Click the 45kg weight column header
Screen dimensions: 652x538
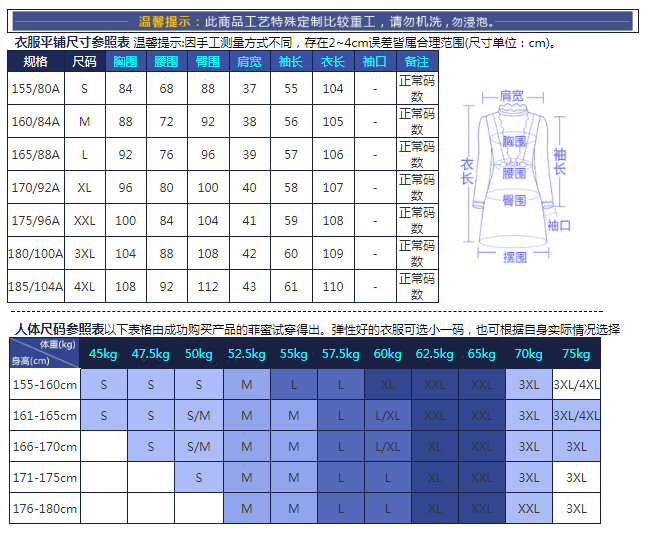(103, 354)
